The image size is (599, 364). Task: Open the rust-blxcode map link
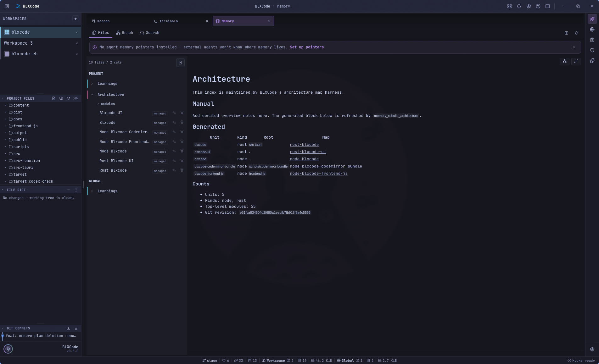[x=304, y=145]
